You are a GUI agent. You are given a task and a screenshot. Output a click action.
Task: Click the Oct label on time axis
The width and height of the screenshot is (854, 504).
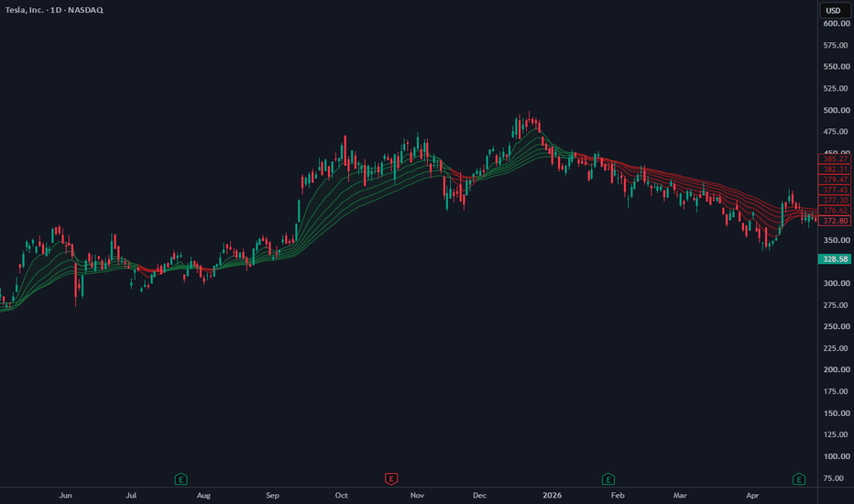(x=342, y=495)
